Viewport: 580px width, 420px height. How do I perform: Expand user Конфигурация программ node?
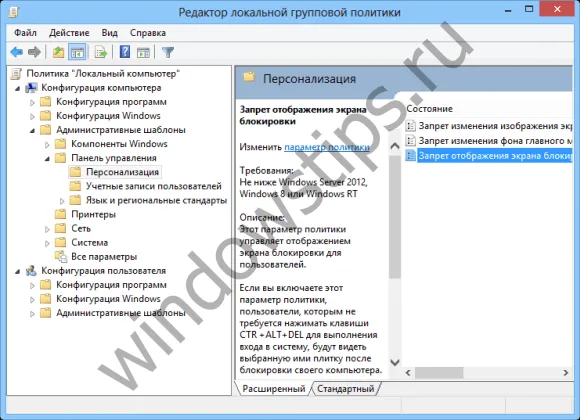click(x=32, y=286)
